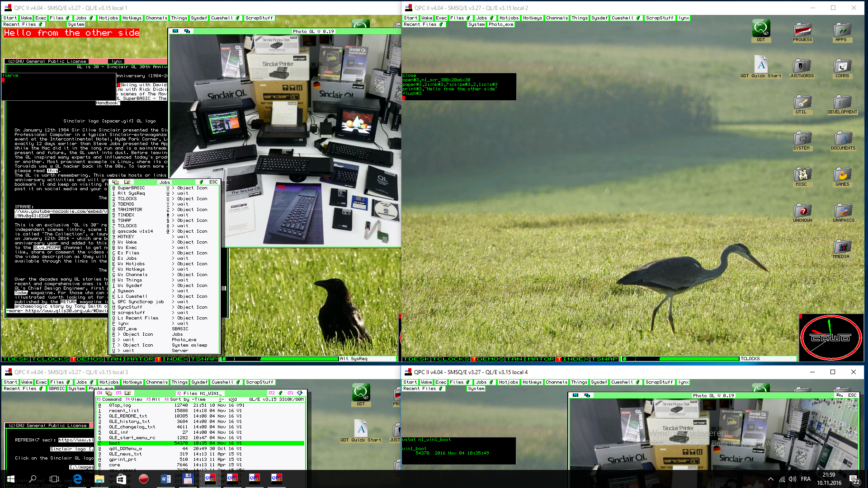The image size is (868, 488).
Task: Expand the Jobs dropdown in window 4
Action: [x=491, y=382]
